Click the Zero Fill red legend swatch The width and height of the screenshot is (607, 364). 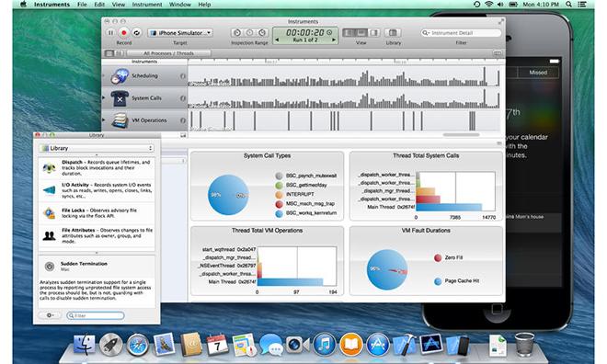pos(438,257)
